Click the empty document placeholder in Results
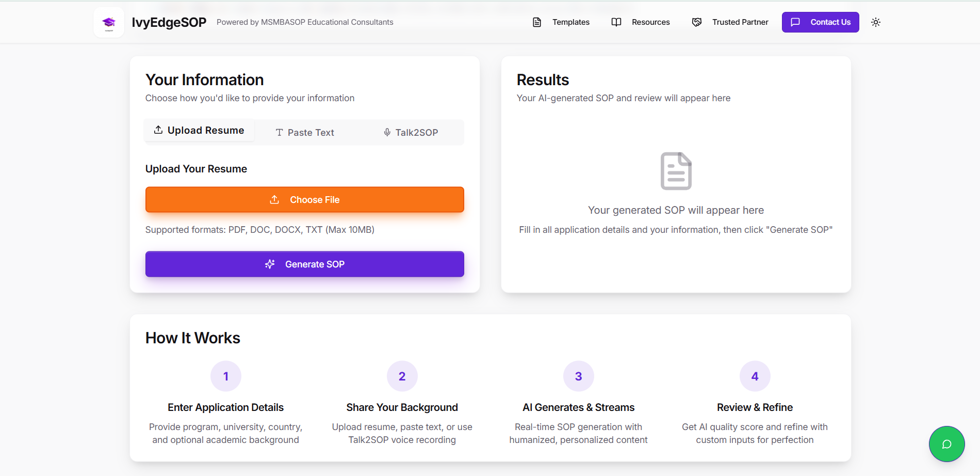The height and width of the screenshot is (476, 980). tap(676, 171)
